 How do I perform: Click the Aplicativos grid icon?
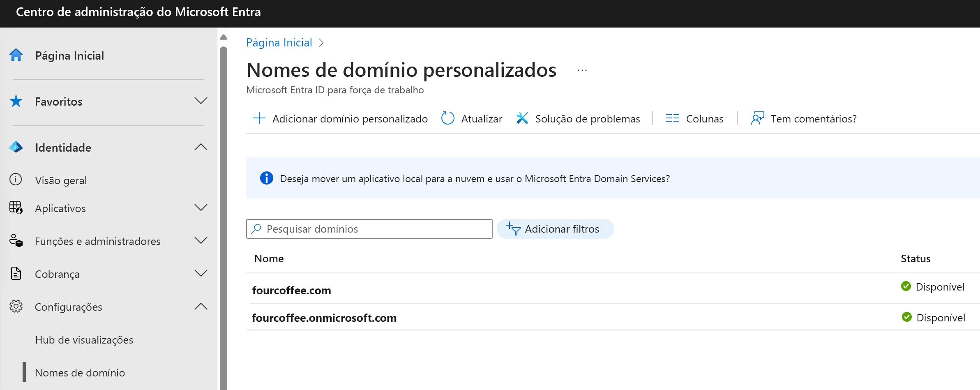click(x=16, y=208)
